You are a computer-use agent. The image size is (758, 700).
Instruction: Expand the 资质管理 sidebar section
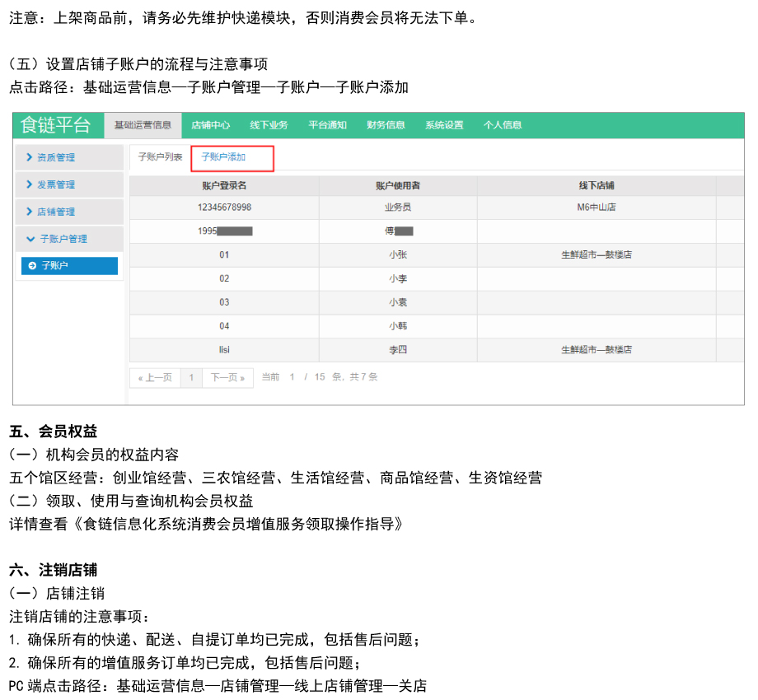tap(70, 157)
